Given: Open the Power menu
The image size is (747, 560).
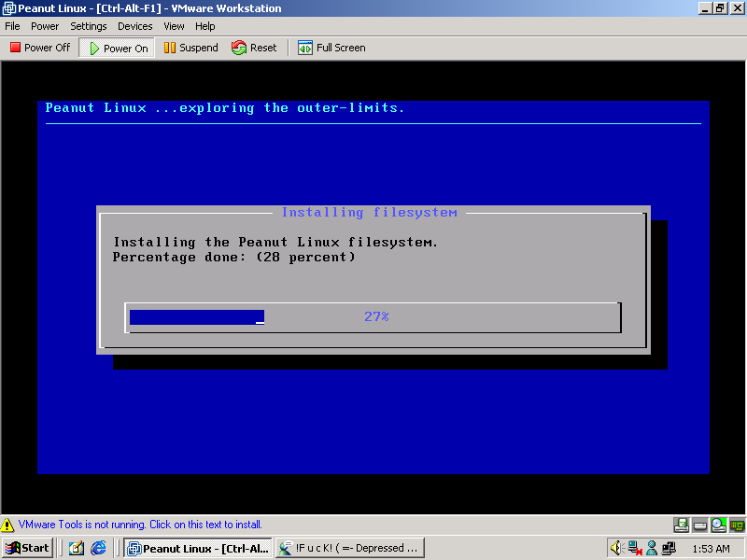Looking at the screenshot, I should point(45,26).
